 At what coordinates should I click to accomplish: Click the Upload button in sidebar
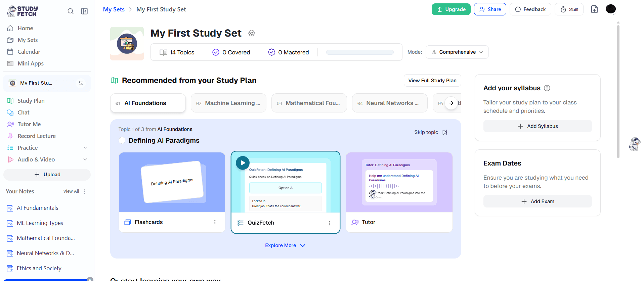47,175
